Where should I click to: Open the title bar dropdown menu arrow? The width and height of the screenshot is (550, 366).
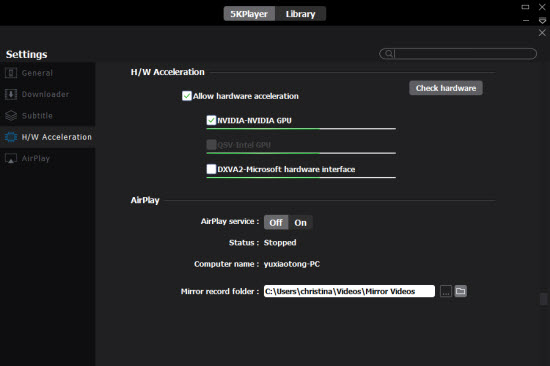542,21
